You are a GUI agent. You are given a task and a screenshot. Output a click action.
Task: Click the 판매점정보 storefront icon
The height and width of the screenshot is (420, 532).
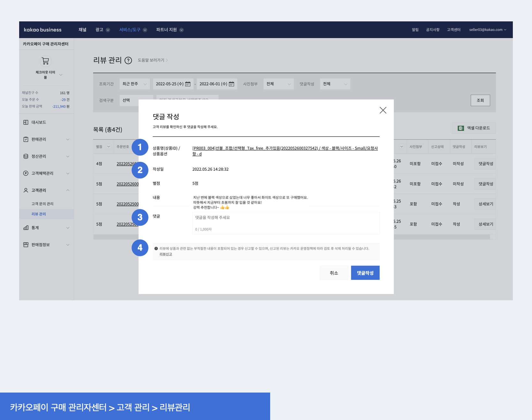click(x=26, y=244)
